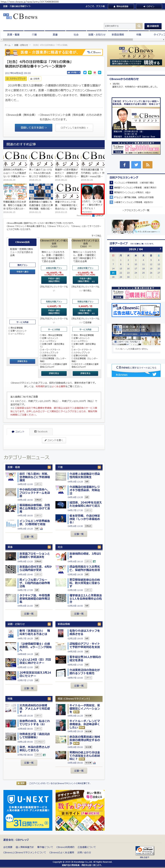This screenshot has height=868, width=165.
Task: Go to next month in archive calendar
Action: pyautogui.click(x=160, y=249)
